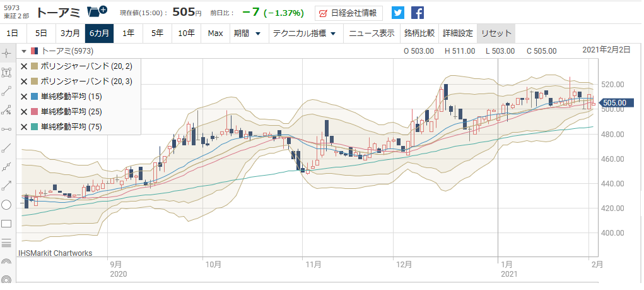
Task: Remove 単純移動平均 (75) indicator
Action: pos(24,127)
